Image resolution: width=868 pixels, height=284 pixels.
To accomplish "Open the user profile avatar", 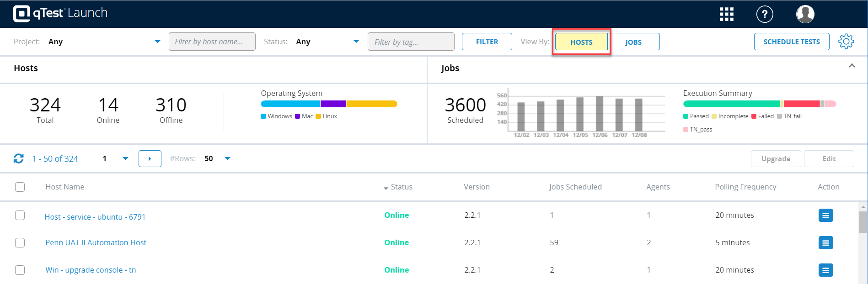I will [805, 14].
